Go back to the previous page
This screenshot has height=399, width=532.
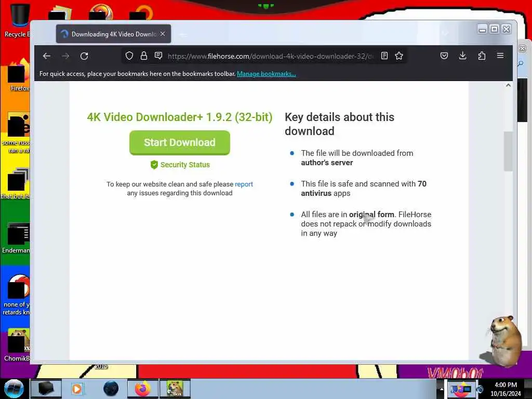pos(46,56)
